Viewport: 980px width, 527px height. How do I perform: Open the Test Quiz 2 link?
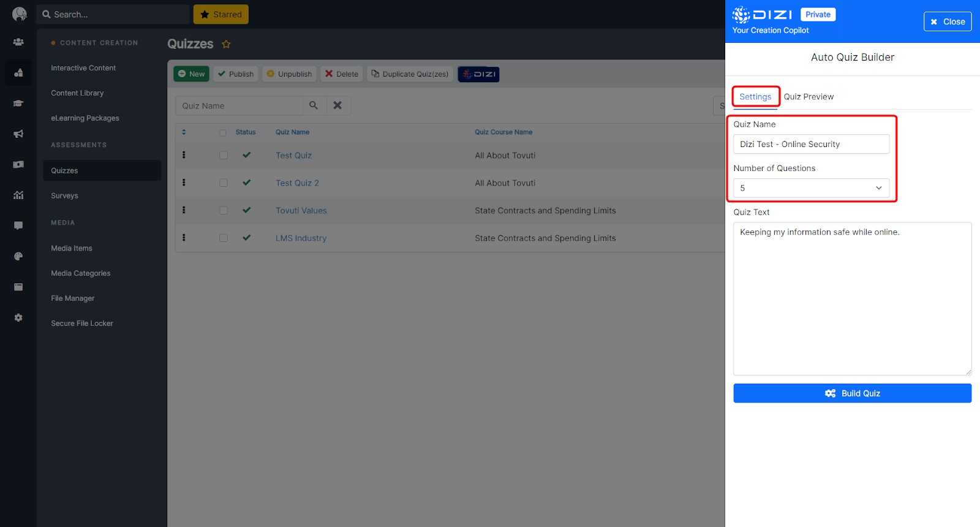[297, 183]
